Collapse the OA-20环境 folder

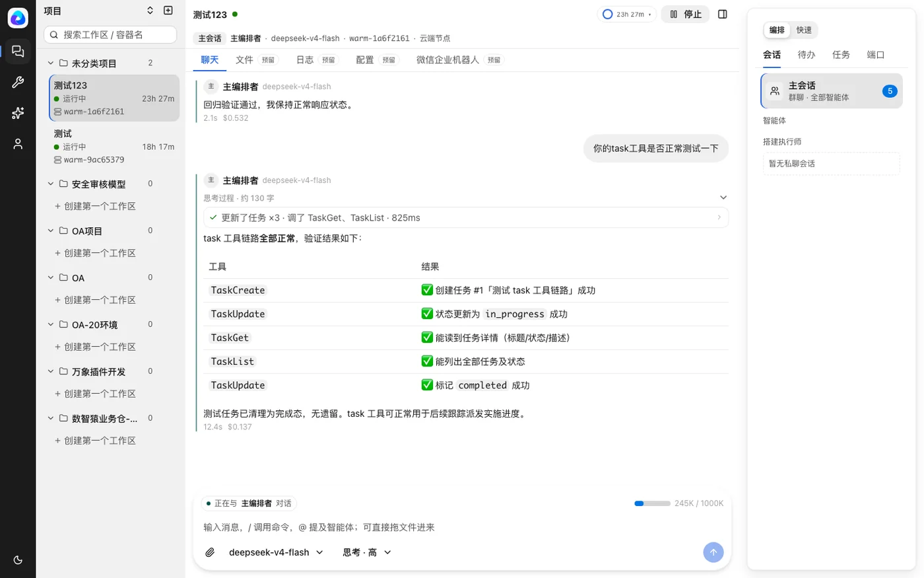(51, 324)
